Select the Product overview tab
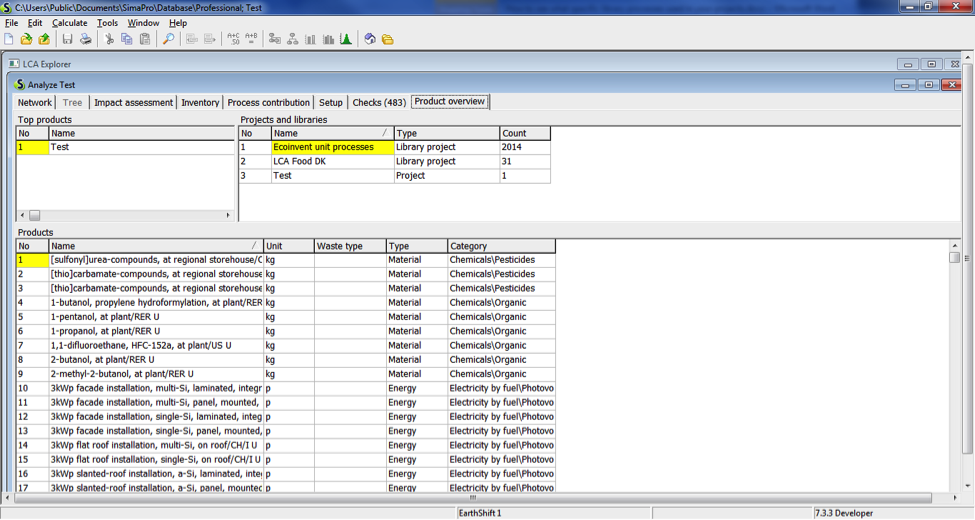 (450, 101)
